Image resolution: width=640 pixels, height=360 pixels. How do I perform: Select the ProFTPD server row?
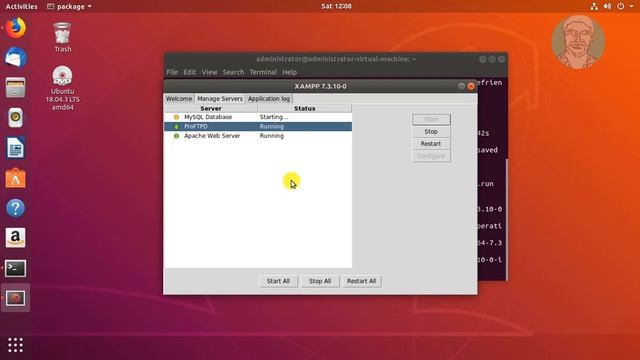258,127
